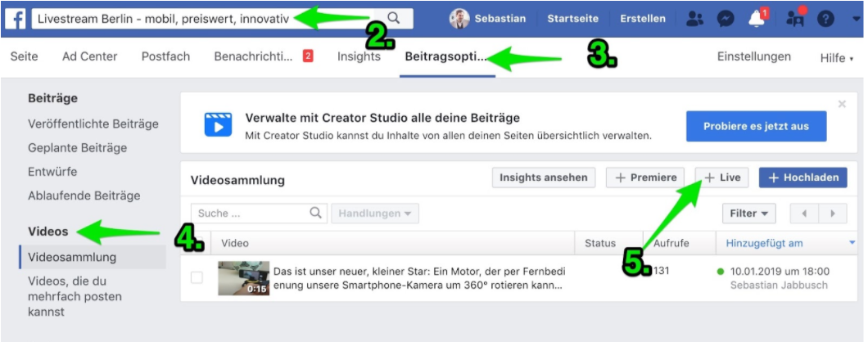Screen dimensions: 868x342
Task: Open the video thumbnail with 0:15 duration
Action: point(243,278)
